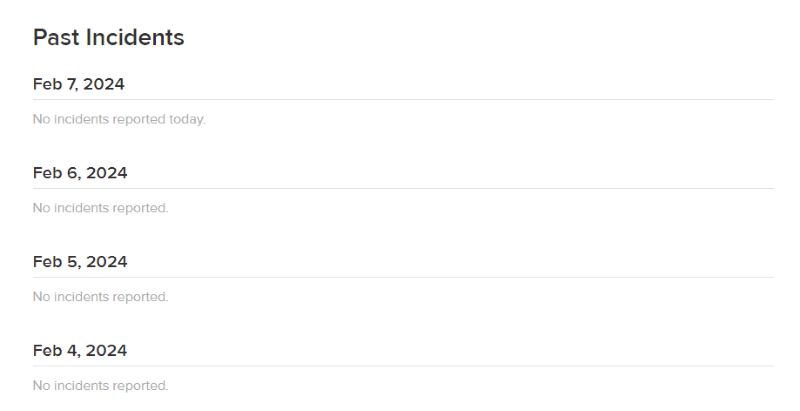Click the word 'Incidents' in the heading

(x=135, y=38)
